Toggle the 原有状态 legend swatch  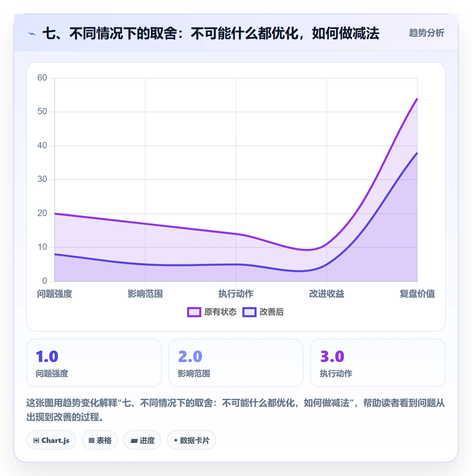[x=194, y=312]
